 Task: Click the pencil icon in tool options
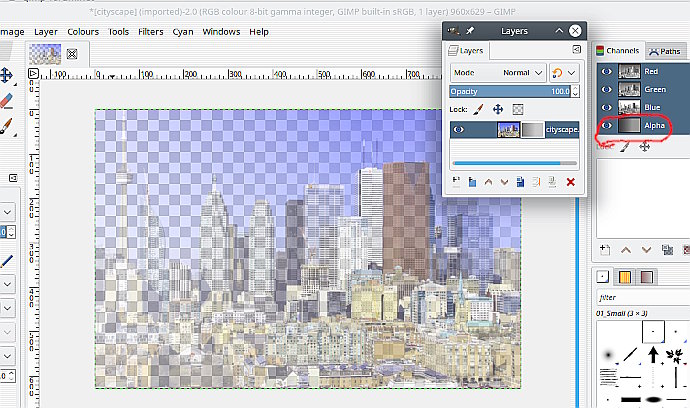(x=7, y=261)
